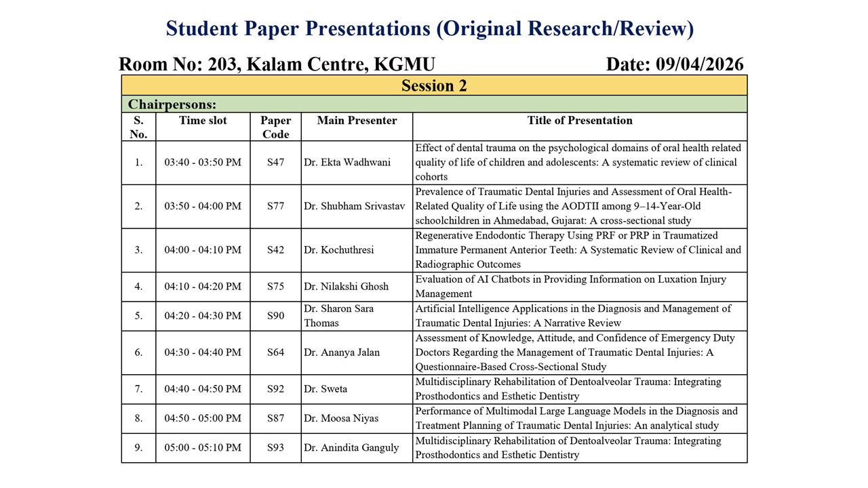Click the 04:40 - 04:50 PM time slot

point(203,389)
